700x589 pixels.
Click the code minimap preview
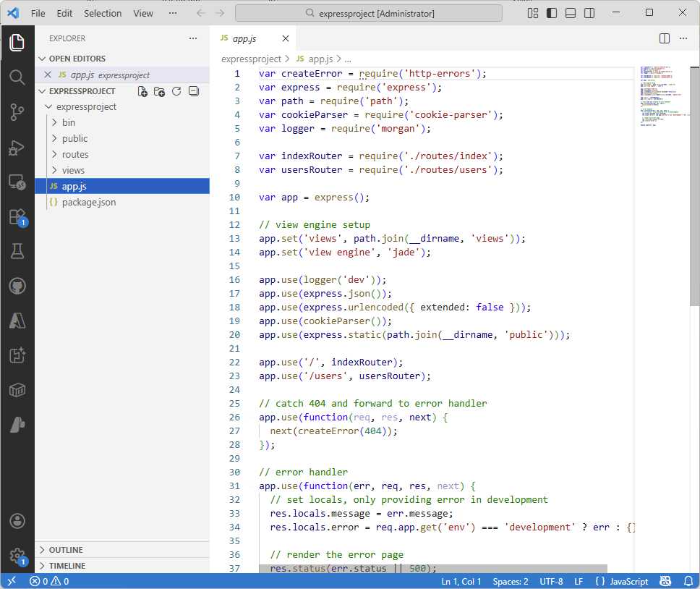coord(663,96)
